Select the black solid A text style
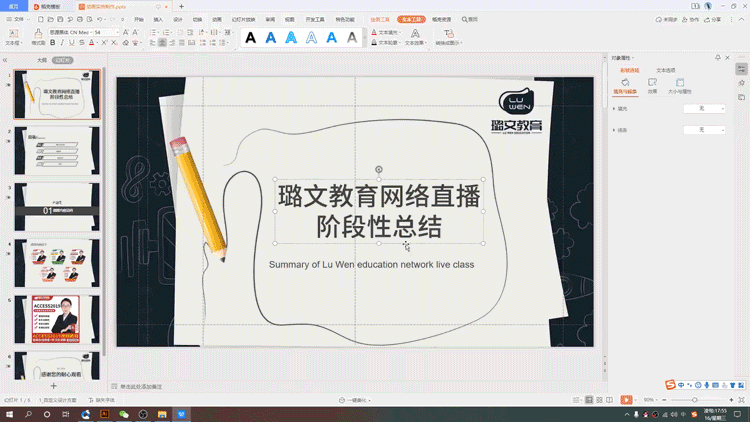The height and width of the screenshot is (422, 750). [250, 38]
